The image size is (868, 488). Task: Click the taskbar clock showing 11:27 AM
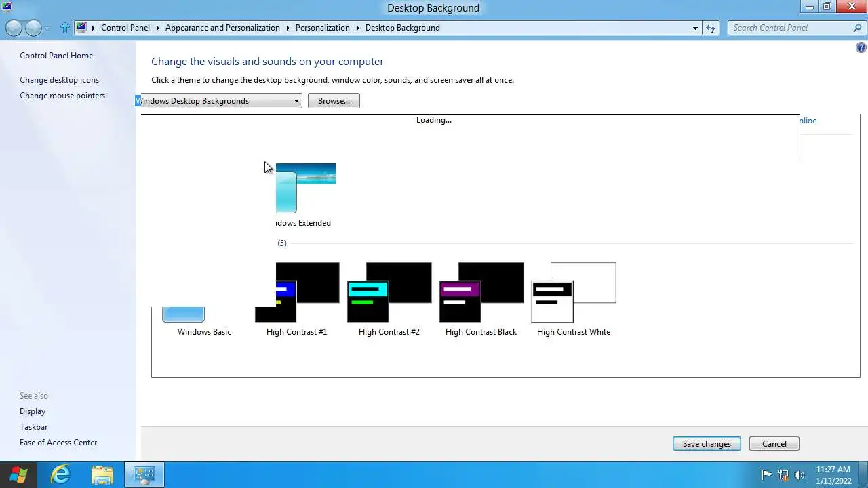point(833,475)
